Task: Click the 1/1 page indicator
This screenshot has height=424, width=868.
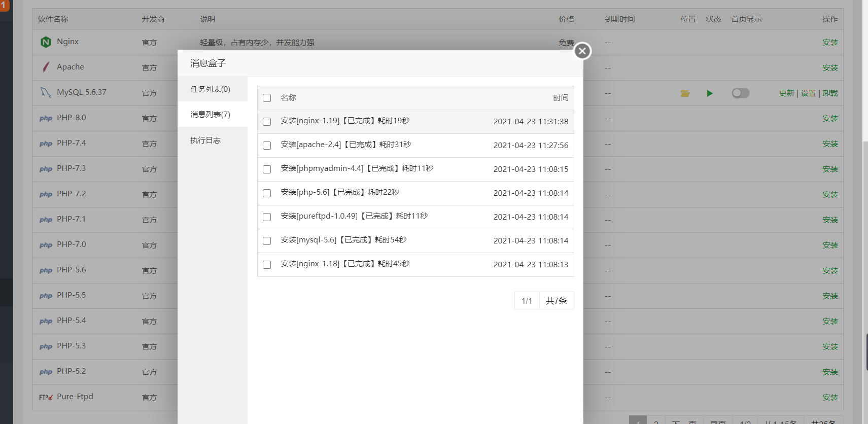Action: (x=527, y=301)
